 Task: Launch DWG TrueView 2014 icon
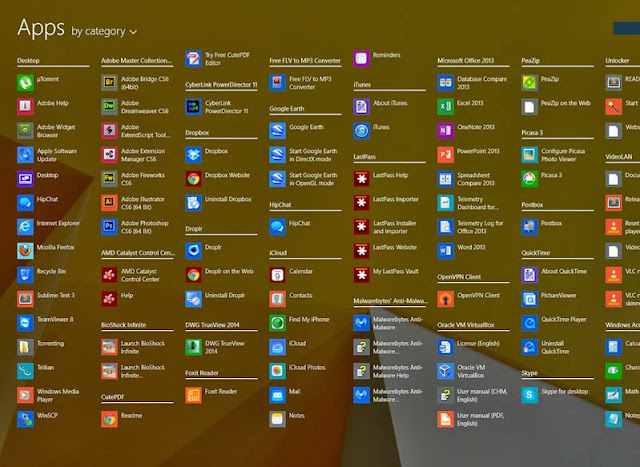point(193,347)
